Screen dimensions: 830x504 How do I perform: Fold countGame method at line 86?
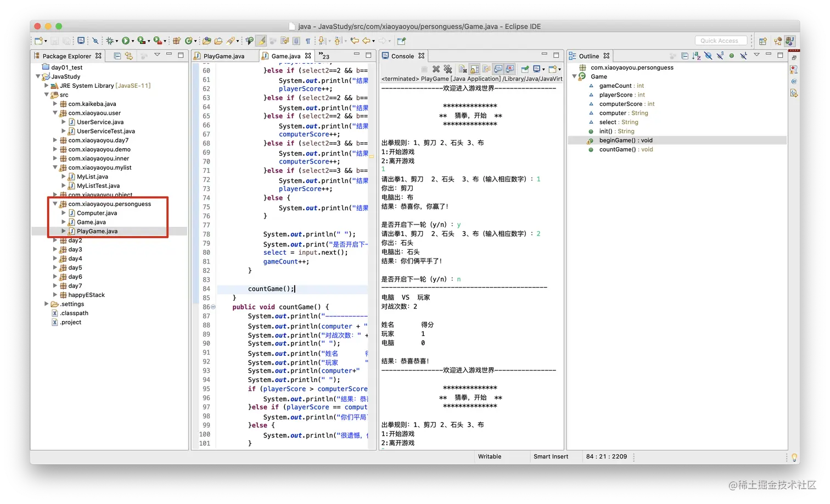(214, 307)
